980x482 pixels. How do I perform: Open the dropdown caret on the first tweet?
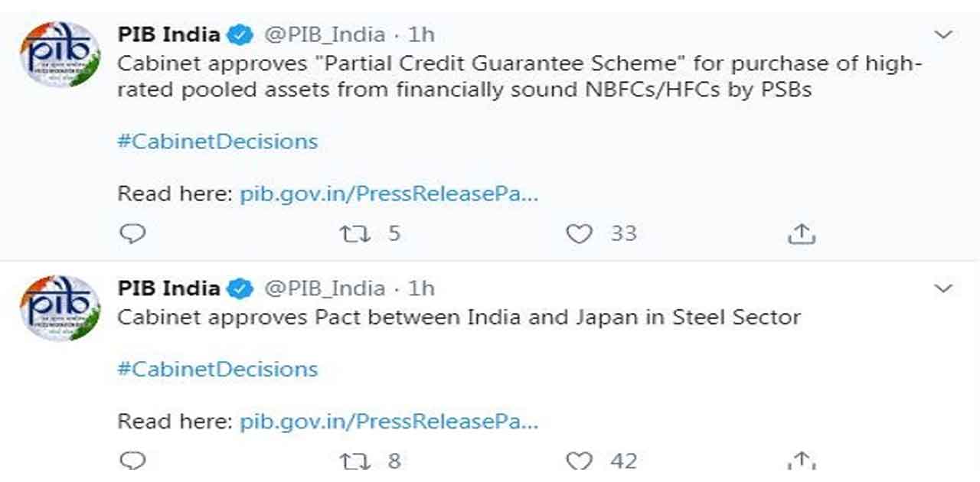pos(944,35)
